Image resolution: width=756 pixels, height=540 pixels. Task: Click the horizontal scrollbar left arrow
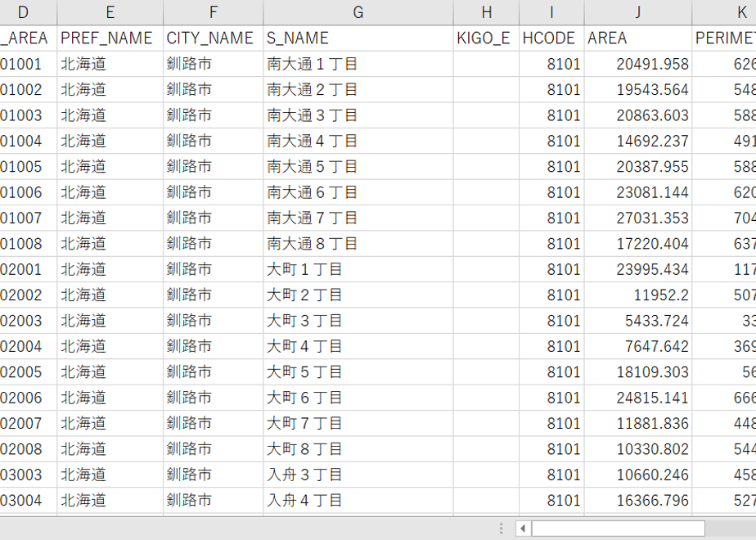523,529
